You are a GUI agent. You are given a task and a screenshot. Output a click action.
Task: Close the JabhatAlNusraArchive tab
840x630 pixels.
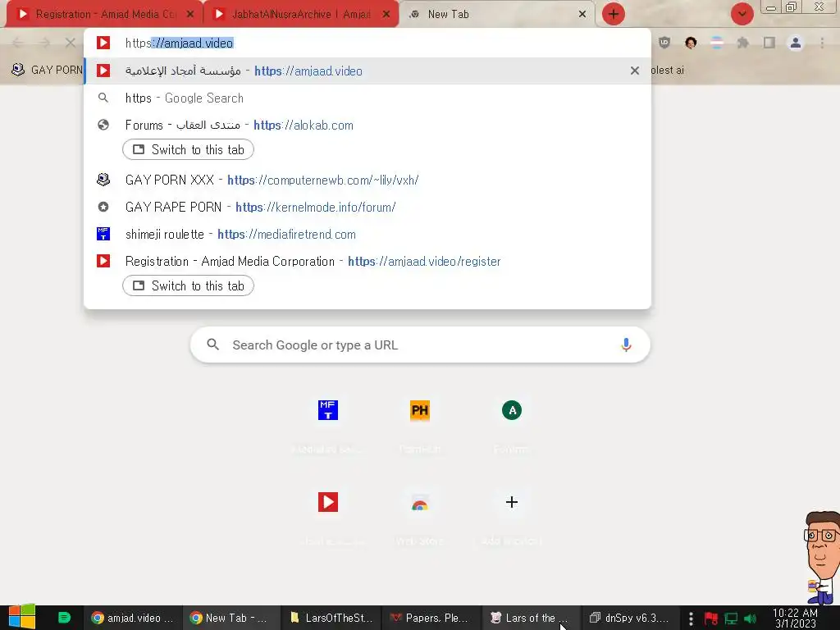click(386, 15)
